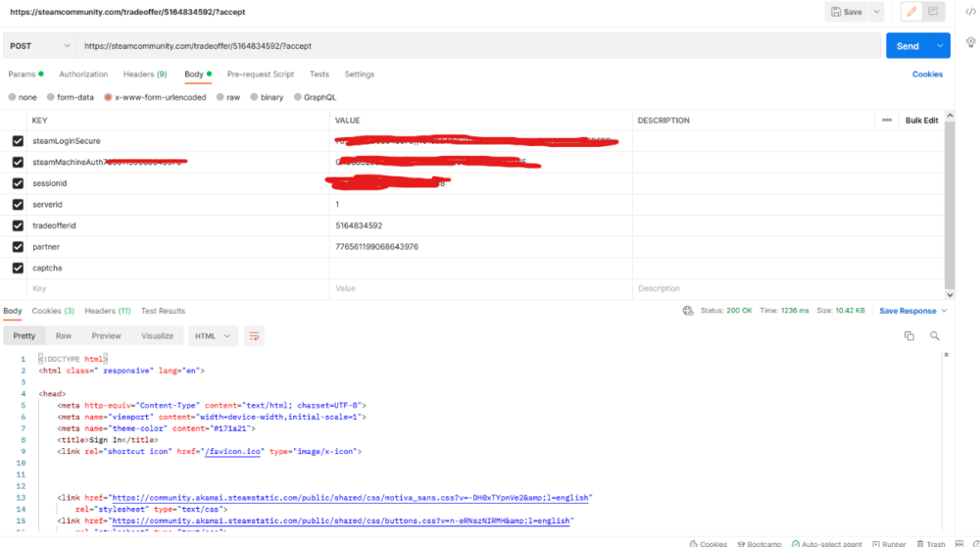Click the lightbulb info icon
Viewport: 980px width, 547px height.
(x=970, y=42)
